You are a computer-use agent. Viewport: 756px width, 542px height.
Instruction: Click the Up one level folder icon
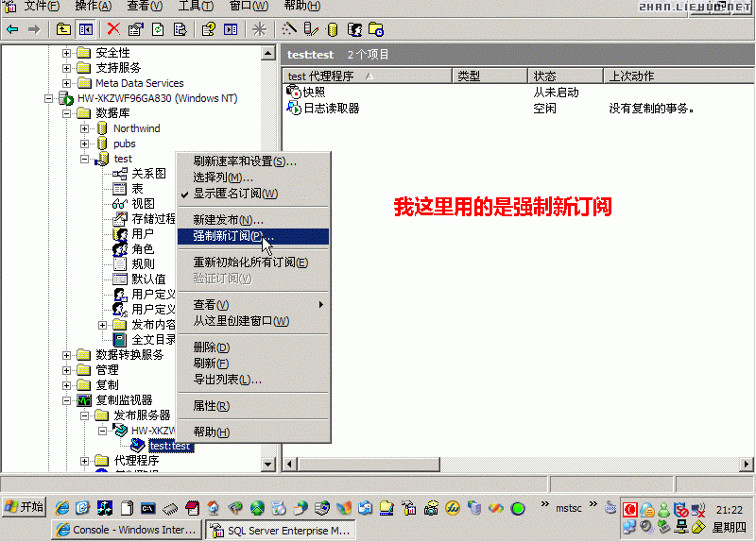[x=63, y=30]
